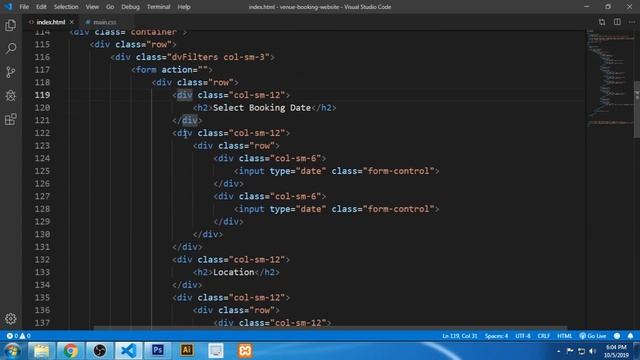Open the More Actions ellipsis for editor
Image resolution: width=640 pixels, height=360 pixels.
632,22
